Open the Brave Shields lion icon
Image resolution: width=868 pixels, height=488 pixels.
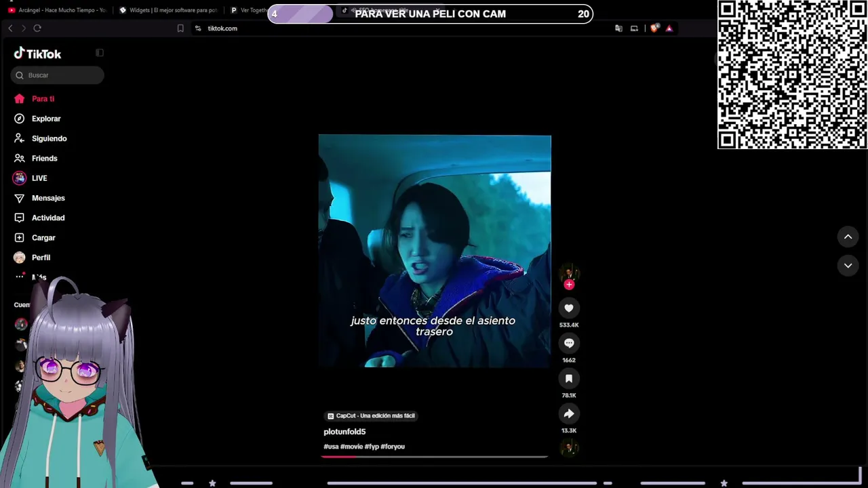coord(654,28)
